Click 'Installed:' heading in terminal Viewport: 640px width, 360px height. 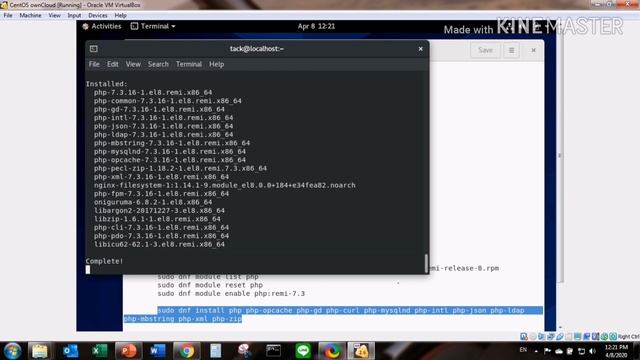pyautogui.click(x=107, y=84)
